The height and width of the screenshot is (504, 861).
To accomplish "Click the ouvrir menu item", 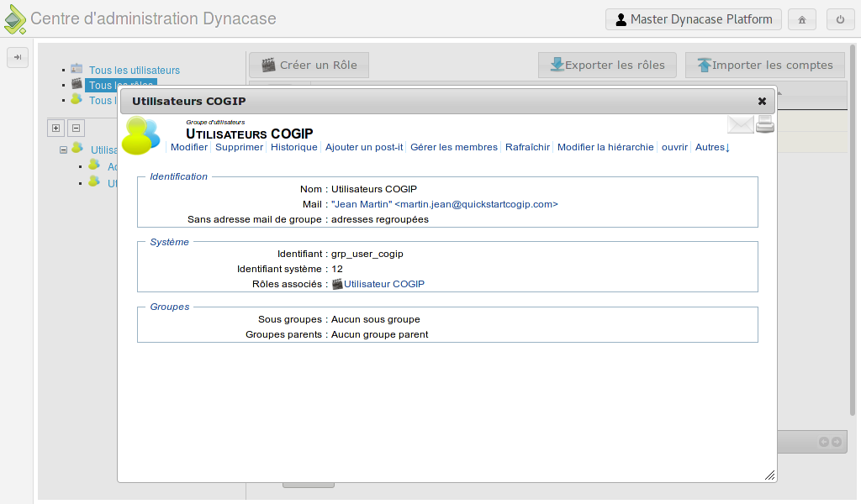I will (675, 147).
